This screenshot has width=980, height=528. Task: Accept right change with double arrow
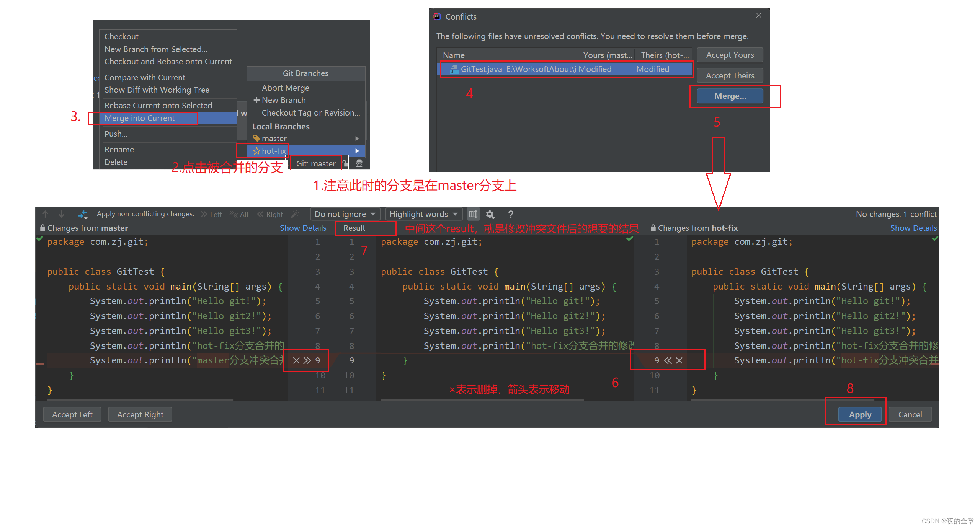tap(668, 360)
